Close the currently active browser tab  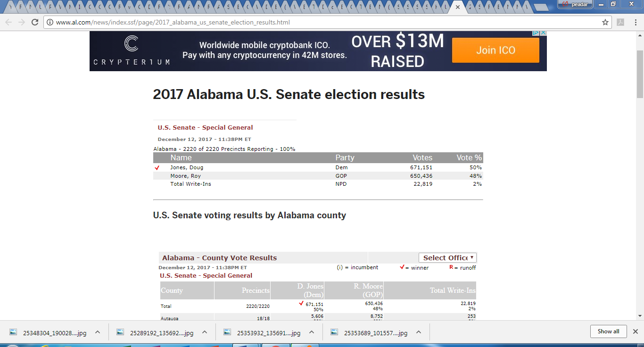click(x=457, y=7)
